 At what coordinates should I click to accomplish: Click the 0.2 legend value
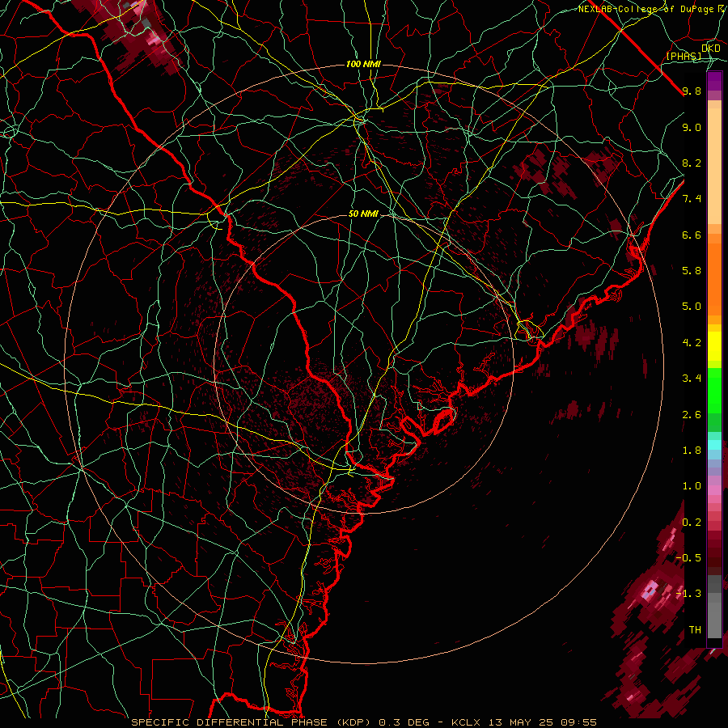pos(692,523)
